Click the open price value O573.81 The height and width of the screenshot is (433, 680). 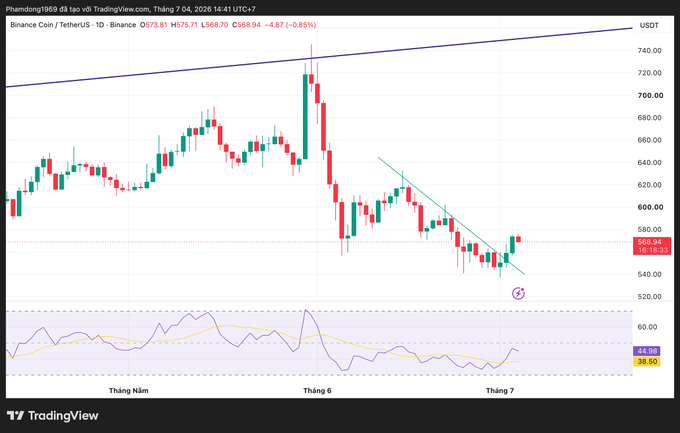pyautogui.click(x=154, y=25)
